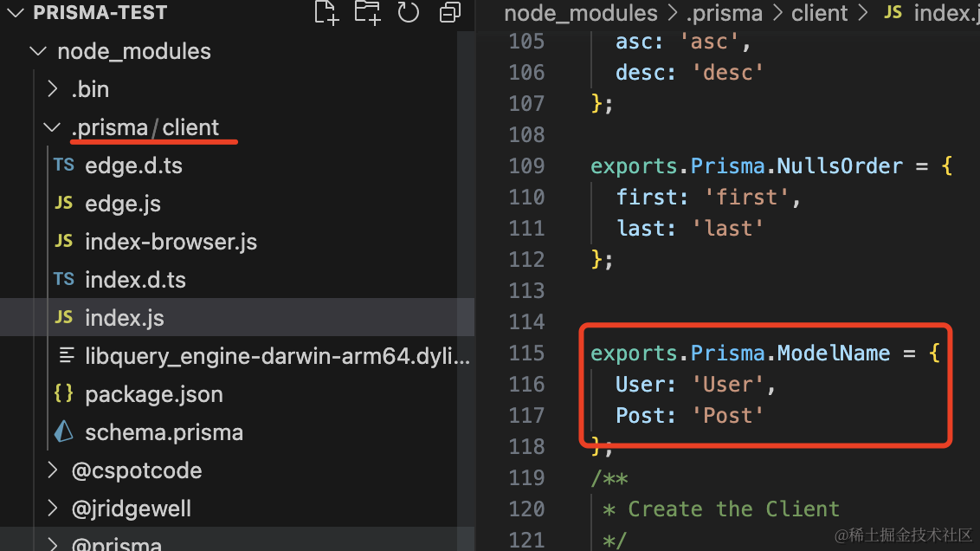The height and width of the screenshot is (551, 980).
Task: Click the TS icon beside edge.d.ts
Action: click(x=64, y=165)
